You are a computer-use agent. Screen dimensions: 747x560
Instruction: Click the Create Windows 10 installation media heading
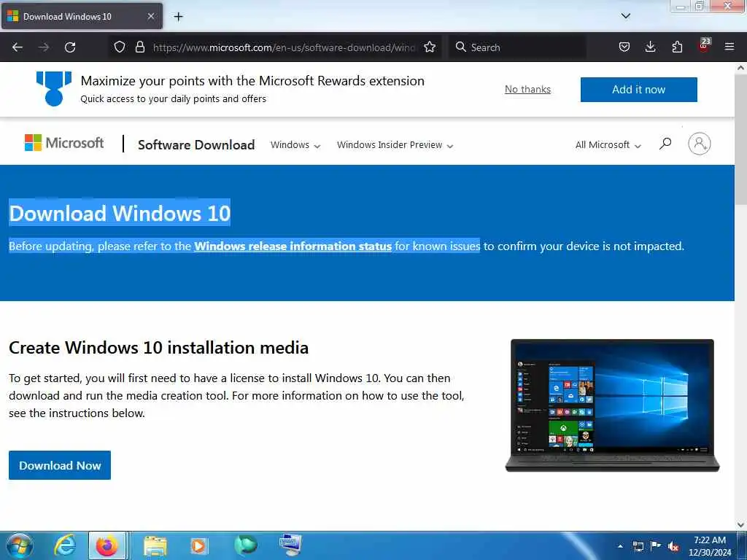[x=158, y=348]
